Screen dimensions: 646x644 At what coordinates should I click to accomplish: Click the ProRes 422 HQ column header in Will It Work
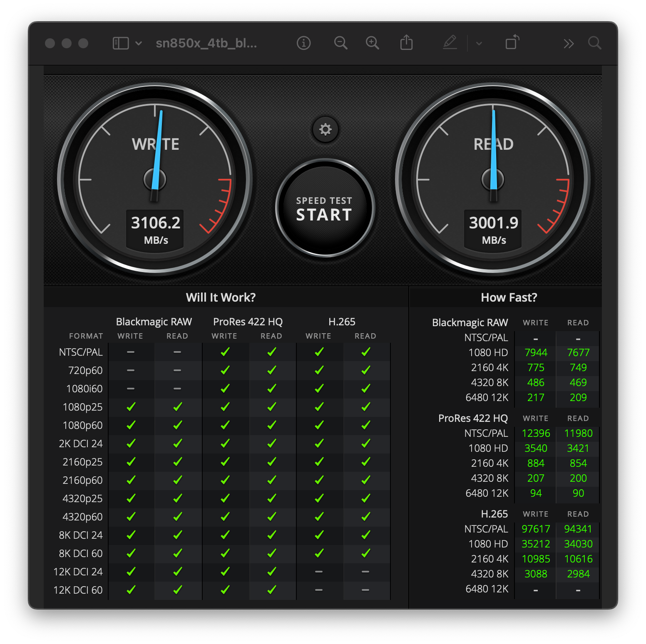(248, 322)
